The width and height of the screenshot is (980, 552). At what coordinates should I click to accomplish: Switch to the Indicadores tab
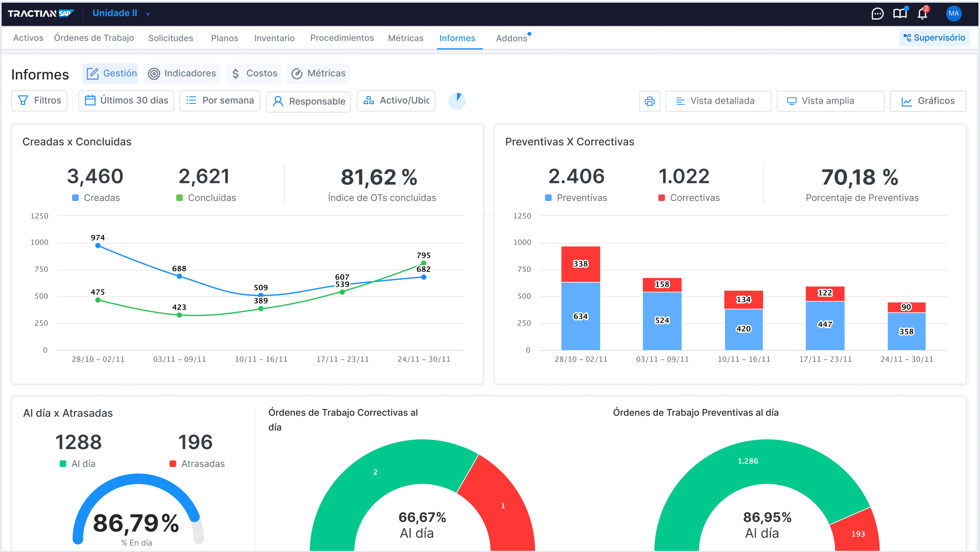[x=182, y=73]
